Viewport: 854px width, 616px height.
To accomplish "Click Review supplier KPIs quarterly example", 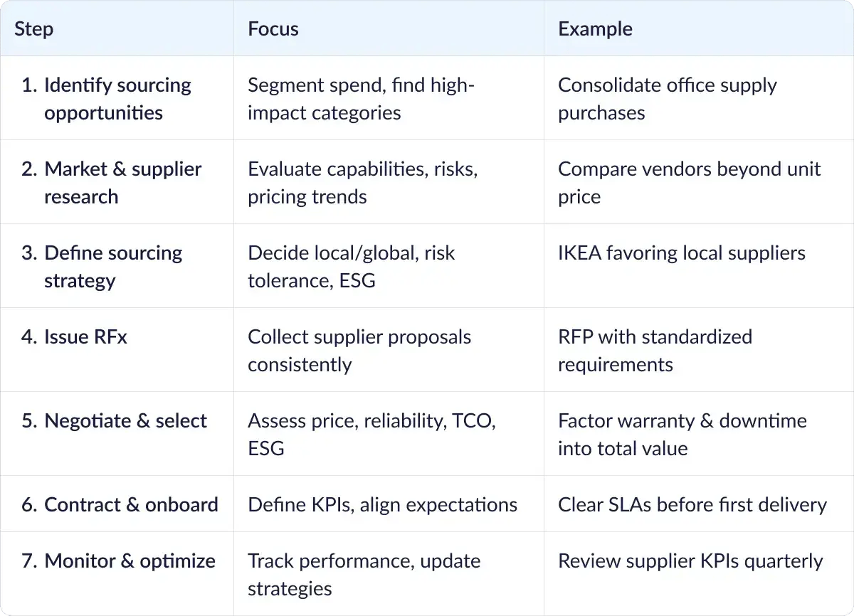I will point(690,561).
